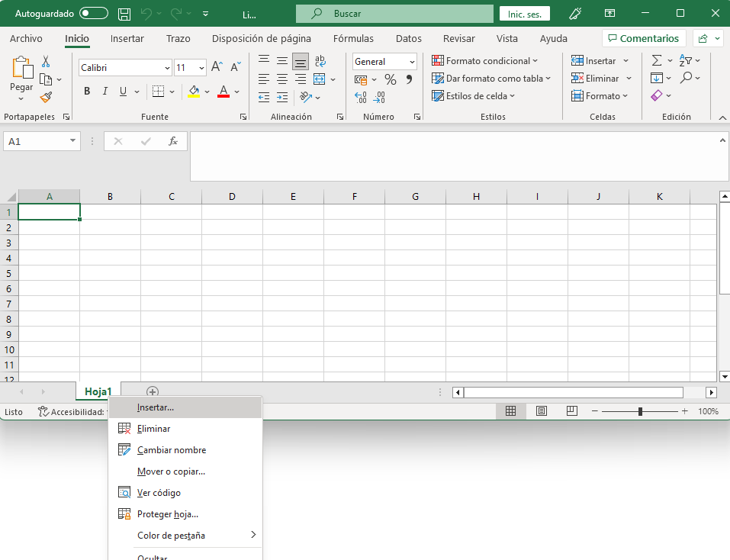Click the borders icon

click(159, 92)
